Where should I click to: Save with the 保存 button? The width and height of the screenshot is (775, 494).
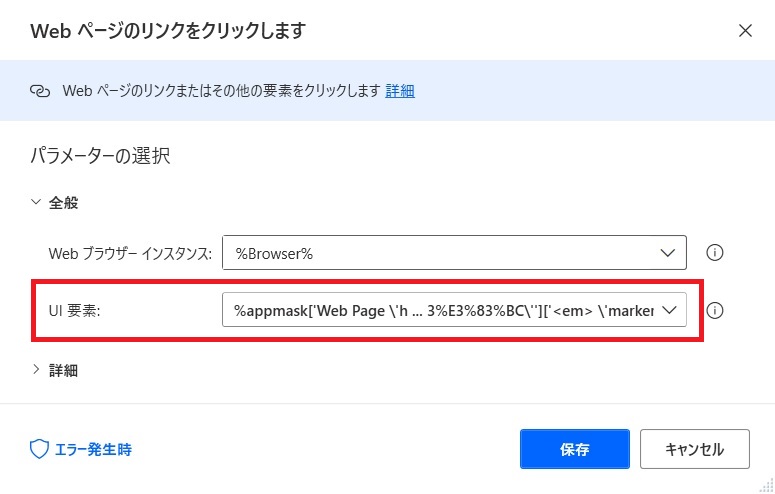click(575, 449)
